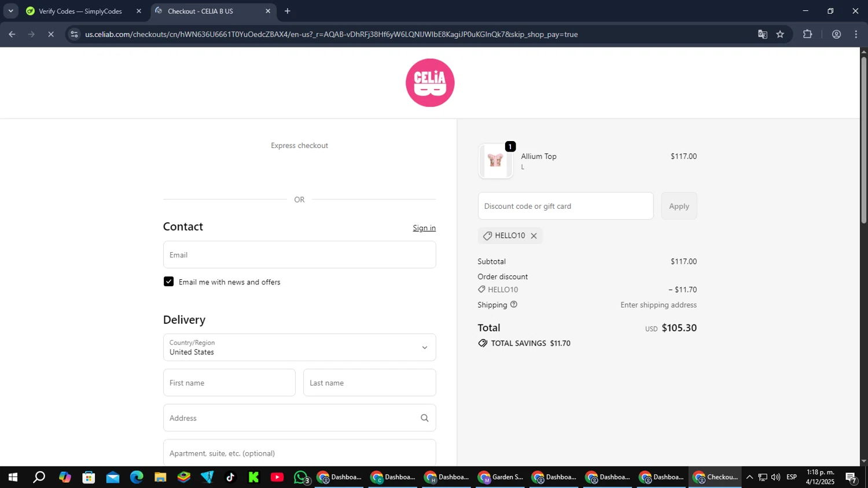Click the TOTAL SAVINGS $11.70 text

click(x=531, y=343)
